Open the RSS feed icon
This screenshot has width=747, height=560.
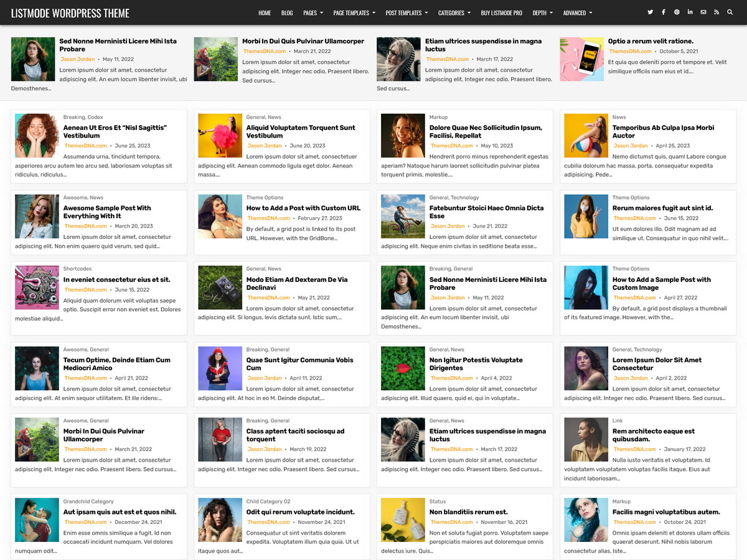716,12
